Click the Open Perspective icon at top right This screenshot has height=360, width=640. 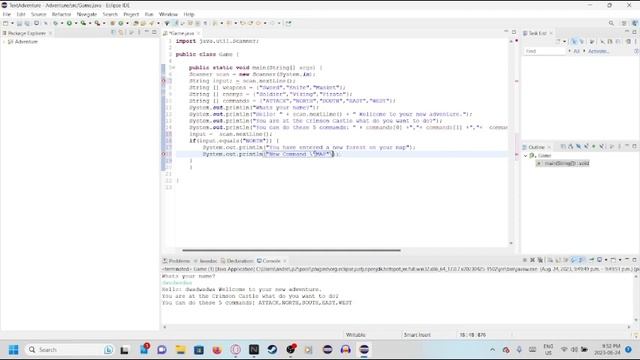pos(624,23)
